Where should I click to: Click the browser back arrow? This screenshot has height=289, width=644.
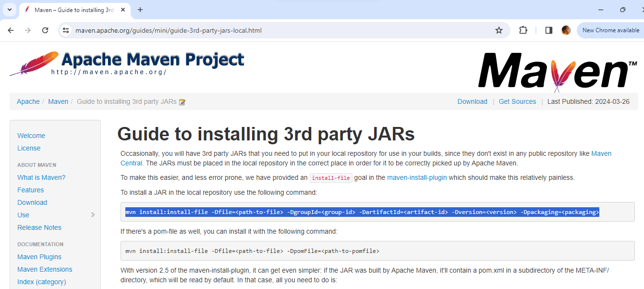click(11, 30)
